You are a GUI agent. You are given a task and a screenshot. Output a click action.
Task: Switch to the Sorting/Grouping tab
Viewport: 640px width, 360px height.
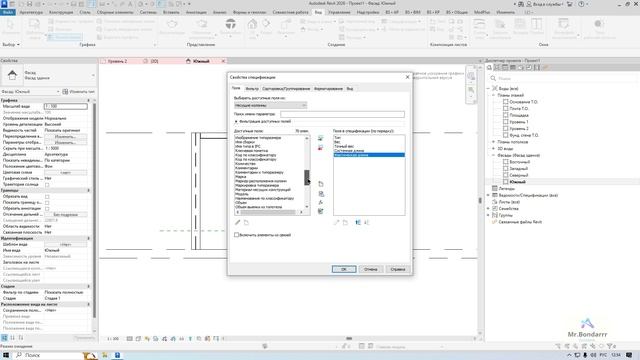tap(286, 89)
